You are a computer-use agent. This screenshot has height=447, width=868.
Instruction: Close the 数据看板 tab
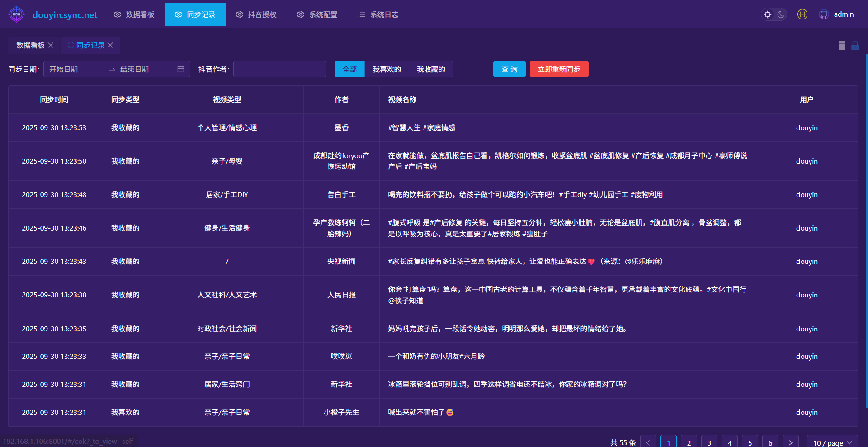tap(51, 45)
